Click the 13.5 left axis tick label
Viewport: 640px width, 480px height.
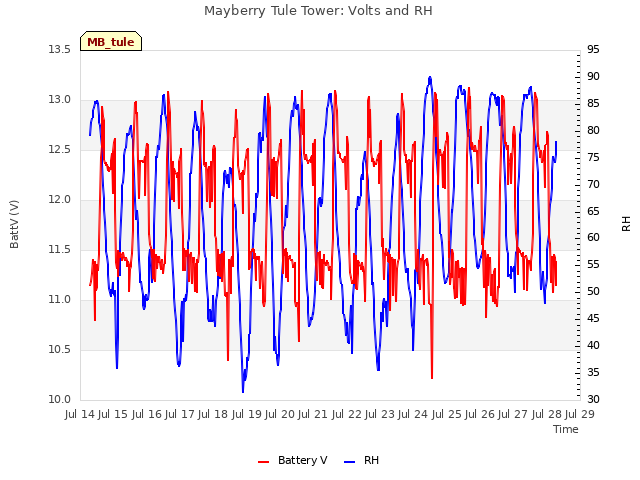tap(60, 49)
